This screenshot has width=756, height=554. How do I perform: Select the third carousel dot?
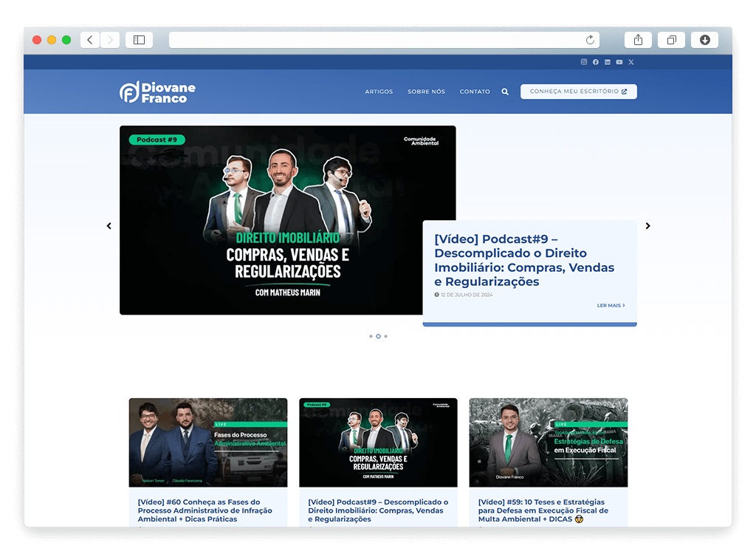pyautogui.click(x=385, y=336)
